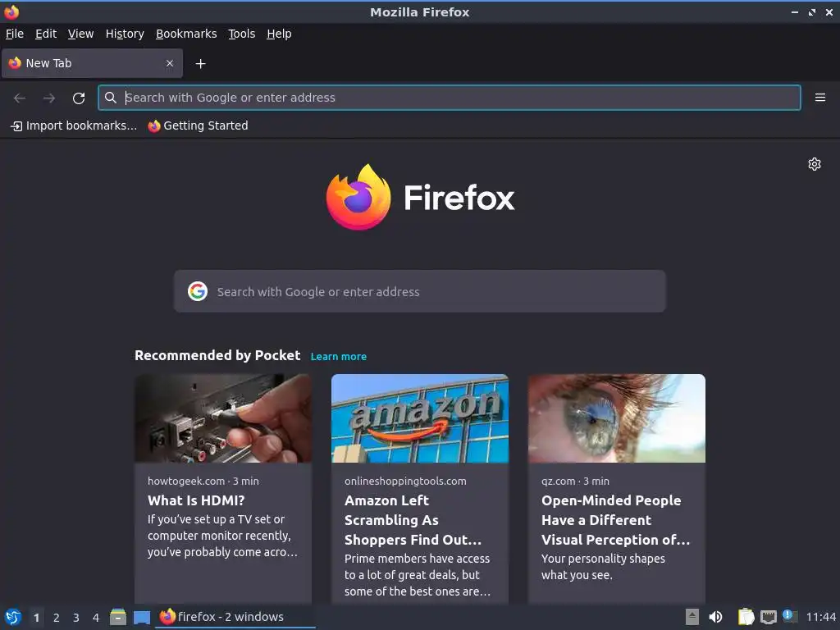Screen dimensions: 840x630
Task: Focus the page center search box
Action: click(x=419, y=291)
